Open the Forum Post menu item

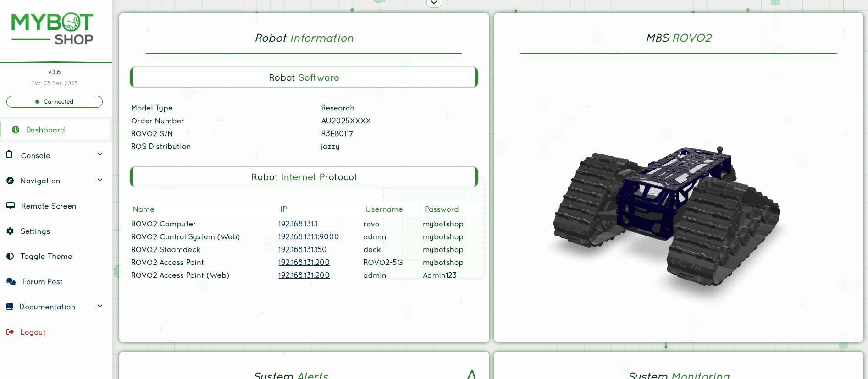pos(42,282)
